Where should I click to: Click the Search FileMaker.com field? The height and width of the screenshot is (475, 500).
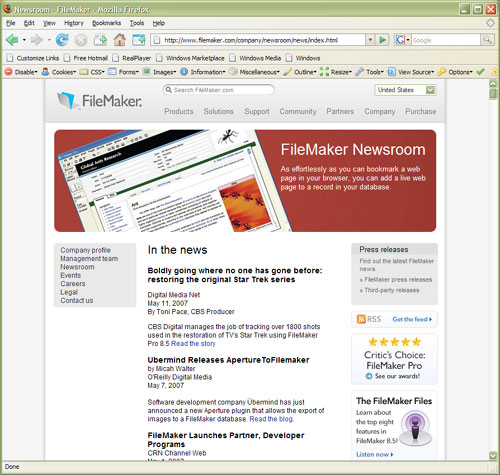218,90
